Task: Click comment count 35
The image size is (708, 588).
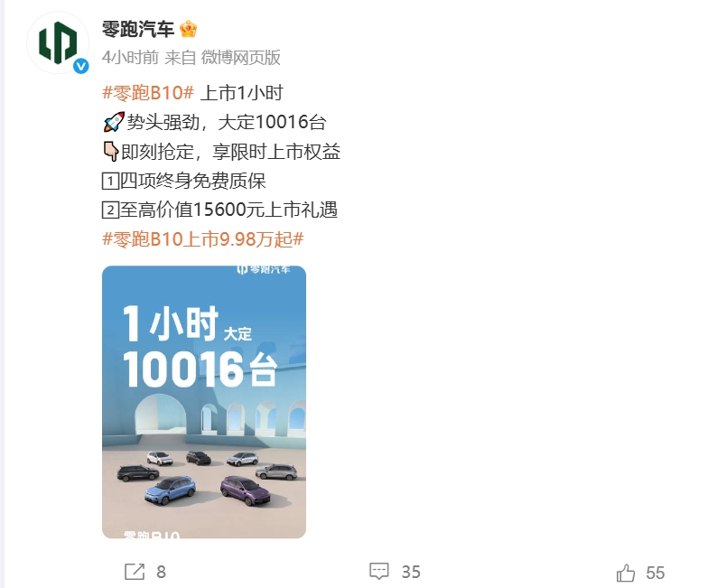Action: coord(411,573)
